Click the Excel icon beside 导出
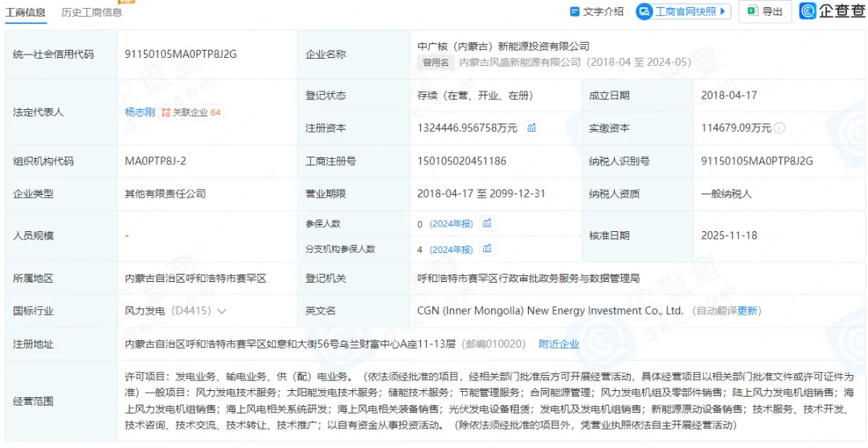 pos(752,11)
